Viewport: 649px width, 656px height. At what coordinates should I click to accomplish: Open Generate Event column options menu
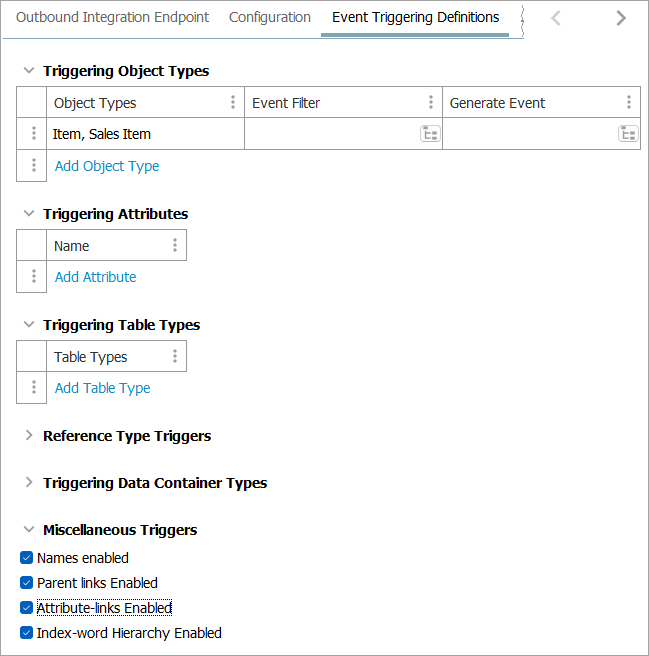pyautogui.click(x=629, y=102)
